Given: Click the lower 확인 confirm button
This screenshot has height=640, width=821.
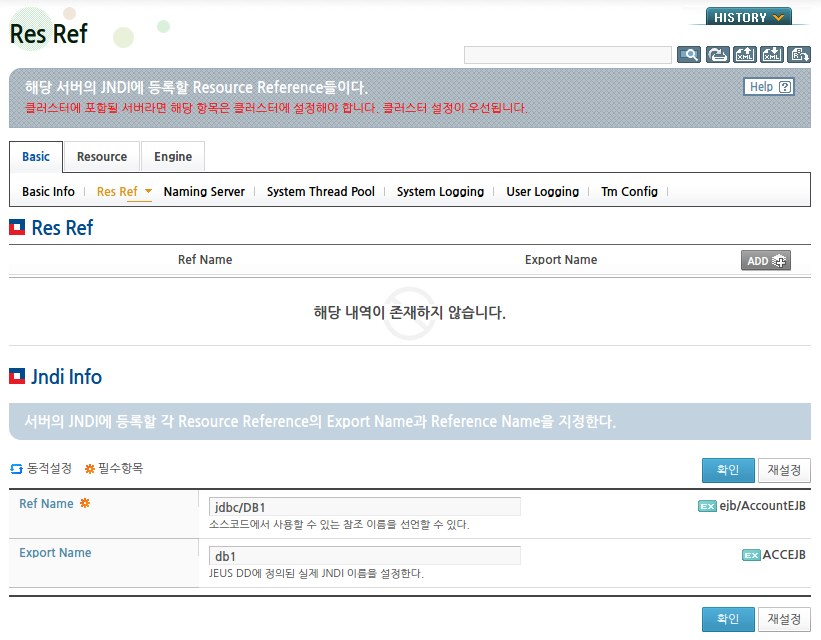Looking at the screenshot, I should pyautogui.click(x=728, y=619).
